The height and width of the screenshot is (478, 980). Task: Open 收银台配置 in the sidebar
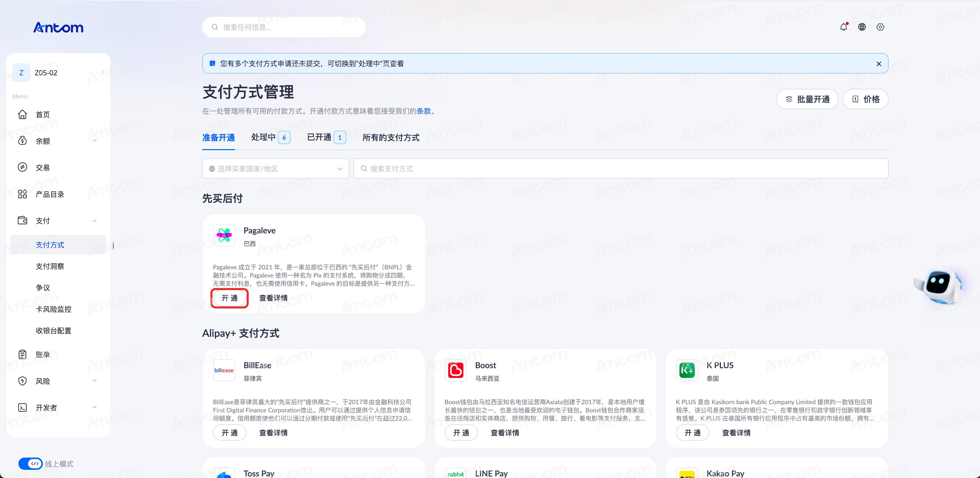[x=54, y=331]
